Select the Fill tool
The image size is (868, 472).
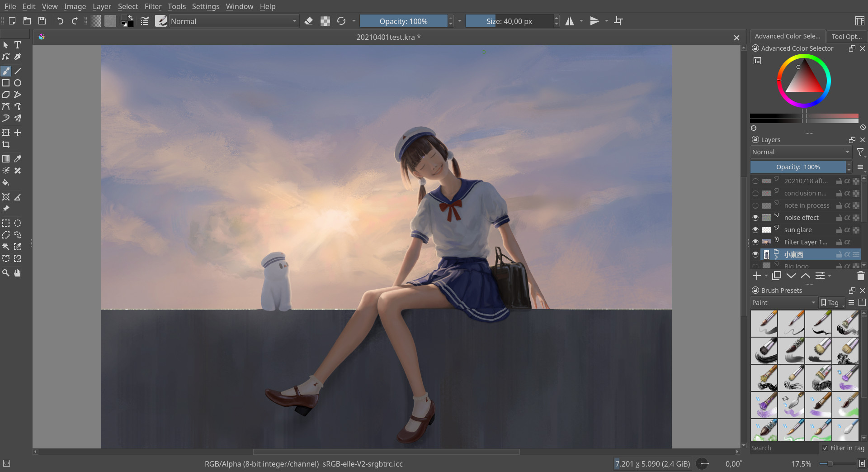(x=6, y=183)
